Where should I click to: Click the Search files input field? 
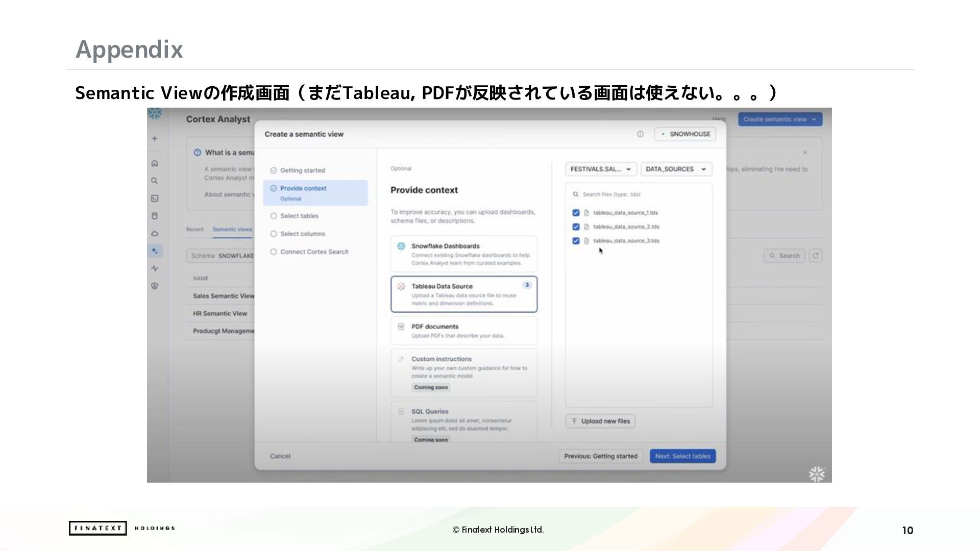coord(639,194)
